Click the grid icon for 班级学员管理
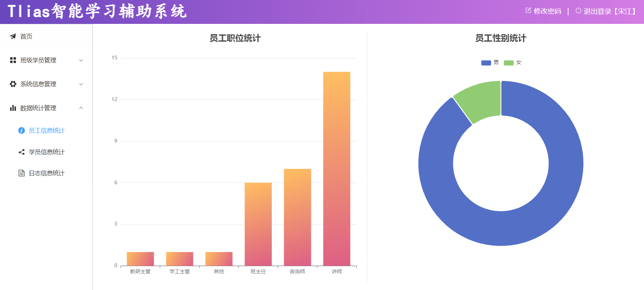644x290 pixels. click(13, 60)
